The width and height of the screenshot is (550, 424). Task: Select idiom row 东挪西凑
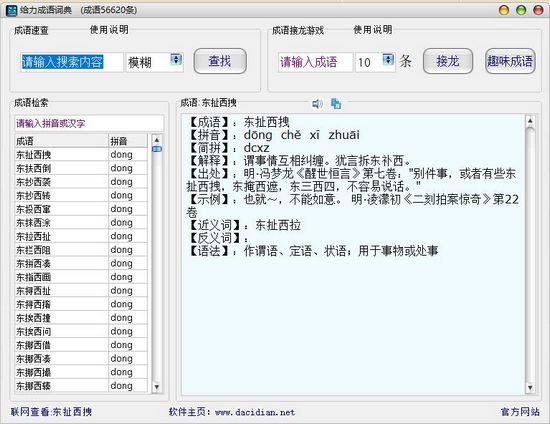click(81, 359)
